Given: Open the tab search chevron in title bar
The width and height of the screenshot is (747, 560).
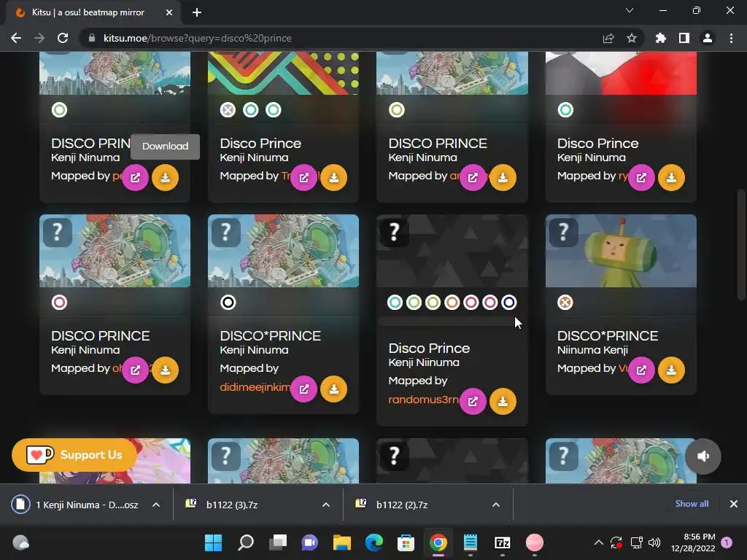Looking at the screenshot, I should 630,10.
